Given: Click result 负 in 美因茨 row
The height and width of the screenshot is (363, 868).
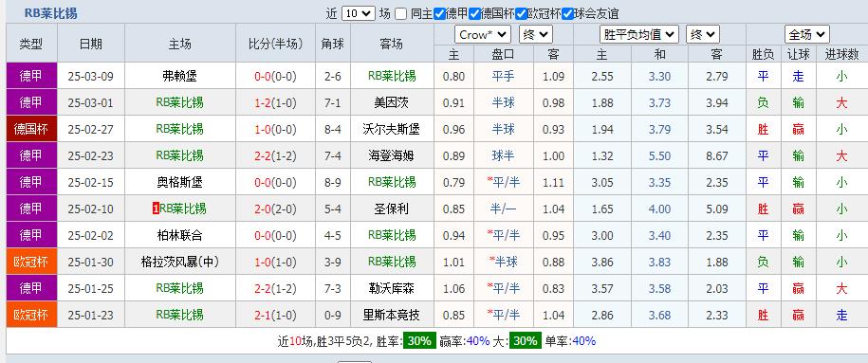Looking at the screenshot, I should click(763, 102).
